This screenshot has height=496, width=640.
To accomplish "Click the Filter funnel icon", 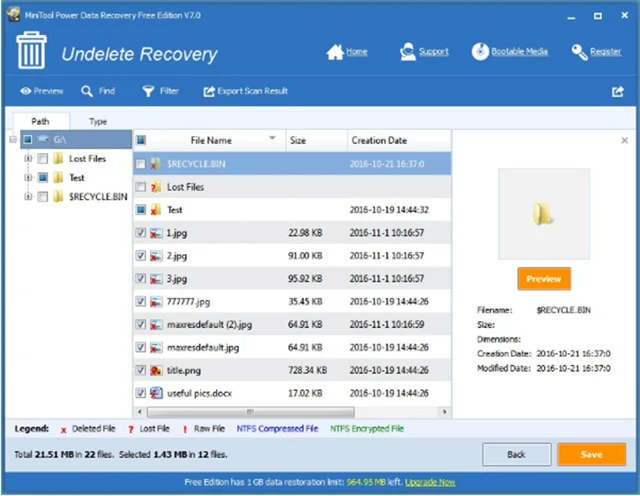I will (148, 91).
